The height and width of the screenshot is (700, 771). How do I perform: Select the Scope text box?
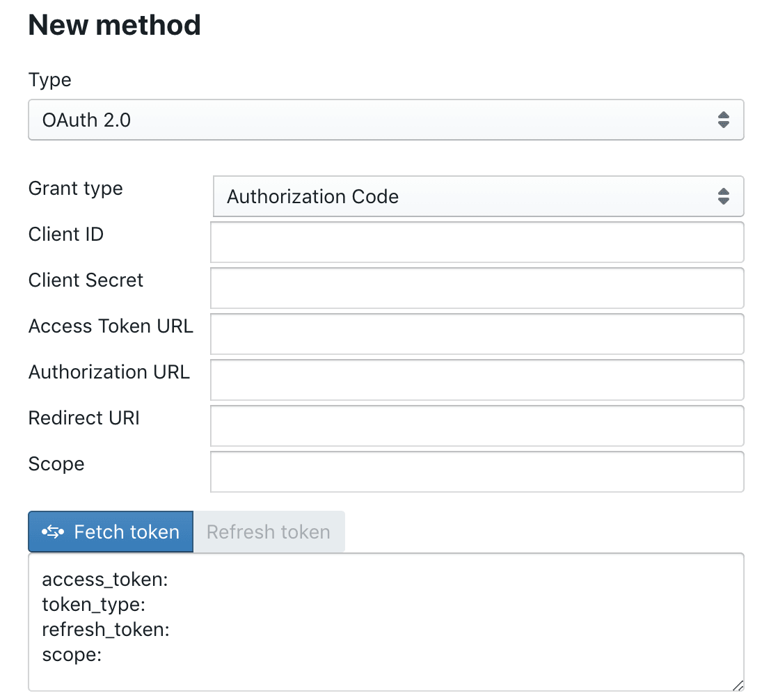(x=477, y=472)
